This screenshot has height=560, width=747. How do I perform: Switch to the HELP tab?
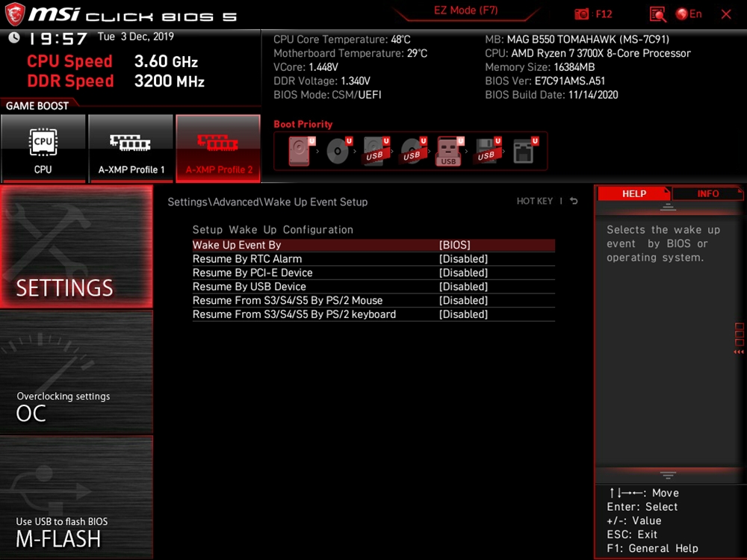pyautogui.click(x=633, y=193)
